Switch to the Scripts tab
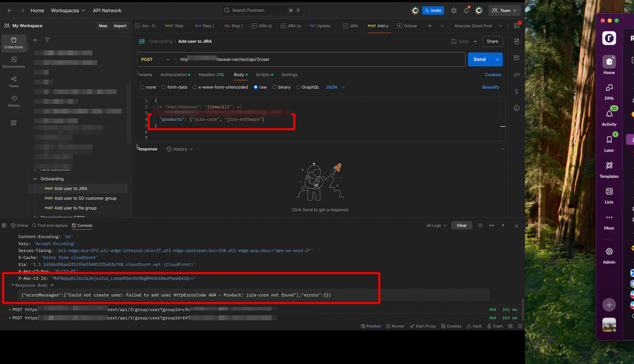Screen dimensions: 634x364 pos(264,75)
